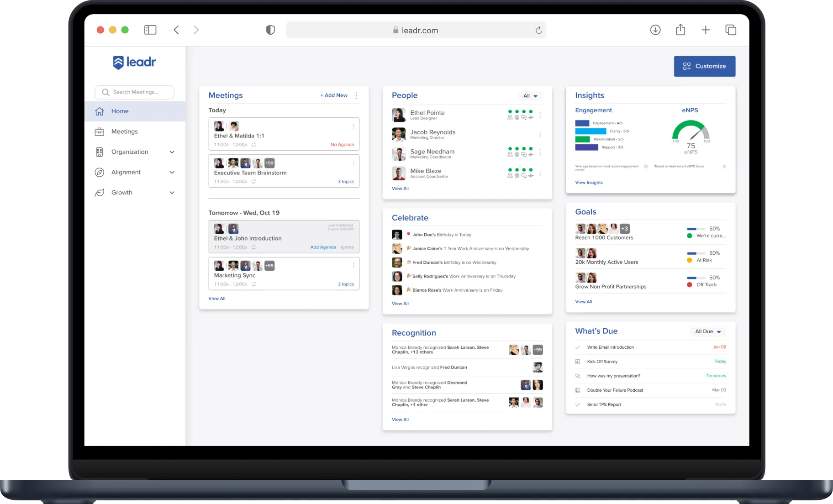
Task: Open the All Due filter dropdown
Action: 707,332
